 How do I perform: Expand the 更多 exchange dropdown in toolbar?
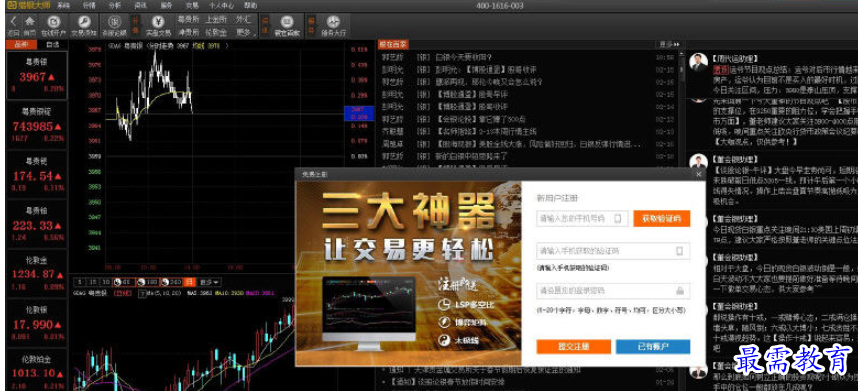(244, 32)
